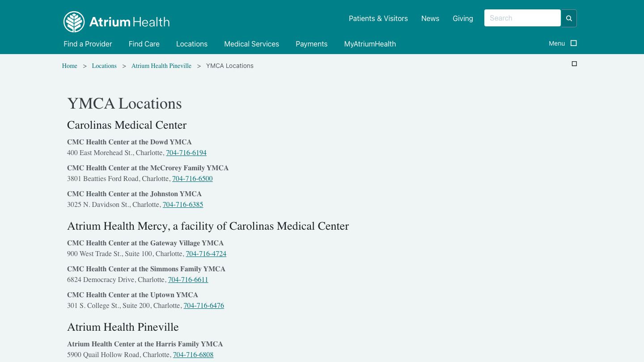The height and width of the screenshot is (362, 644).
Task: Open the News page
Action: point(430,18)
